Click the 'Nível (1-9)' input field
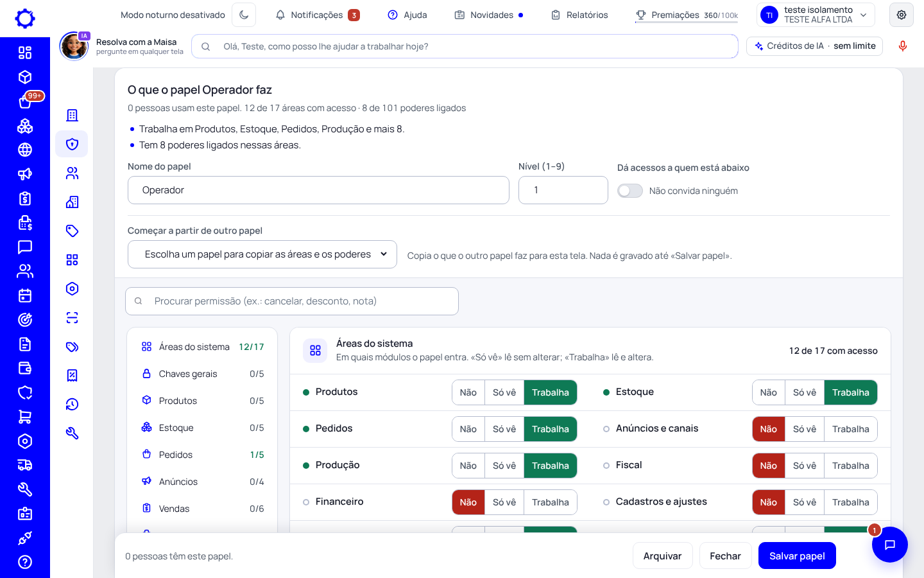 click(563, 190)
